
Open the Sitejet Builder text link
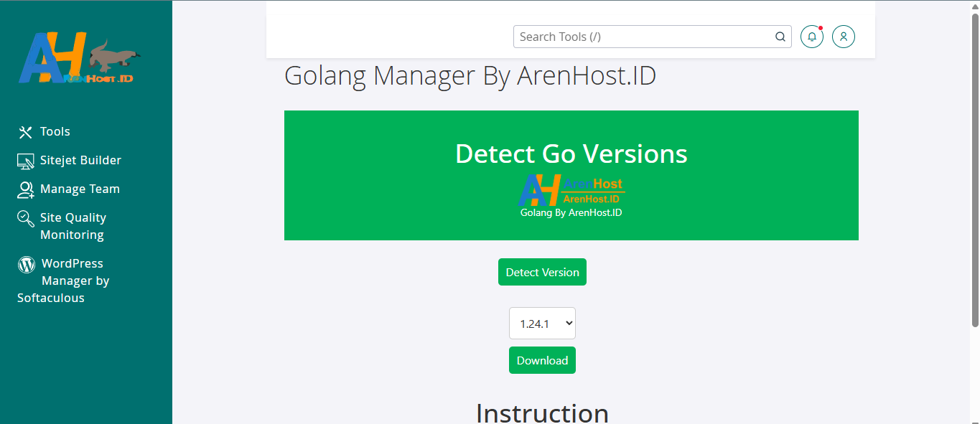pyautogui.click(x=80, y=161)
